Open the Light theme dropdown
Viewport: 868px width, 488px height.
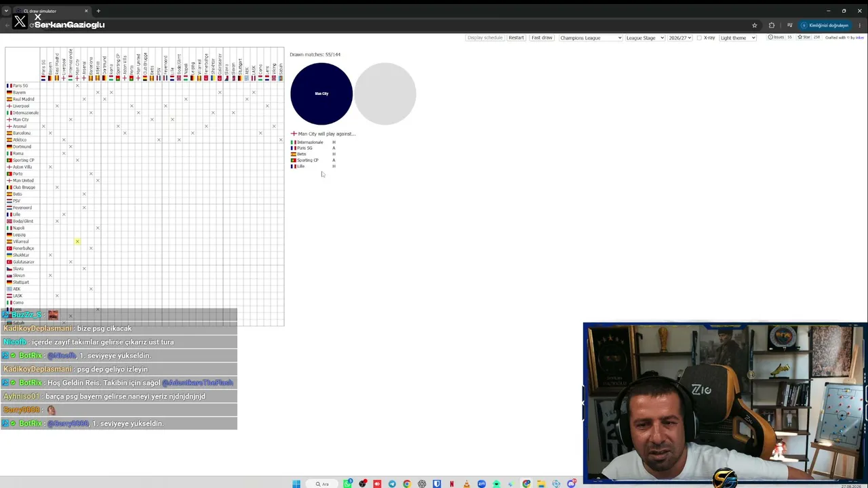click(738, 38)
